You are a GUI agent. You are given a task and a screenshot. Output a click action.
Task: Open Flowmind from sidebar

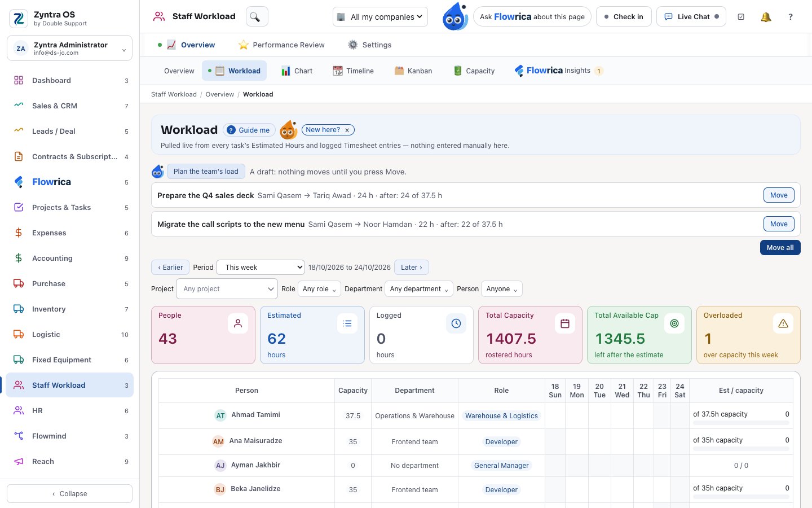70,436
